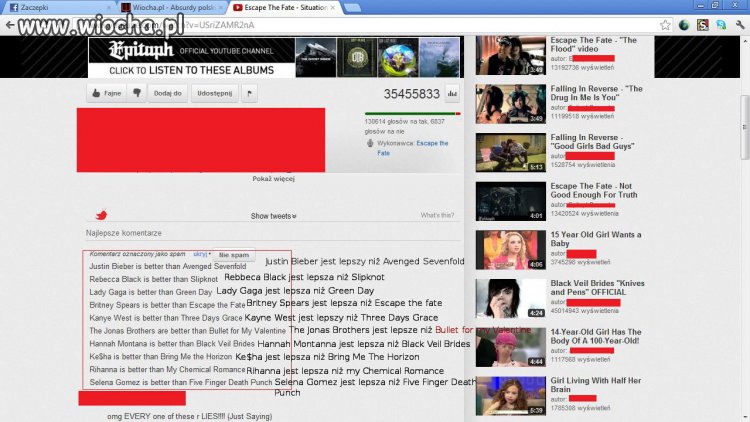Mark comment as Nie spam
750x422 pixels.
point(234,255)
